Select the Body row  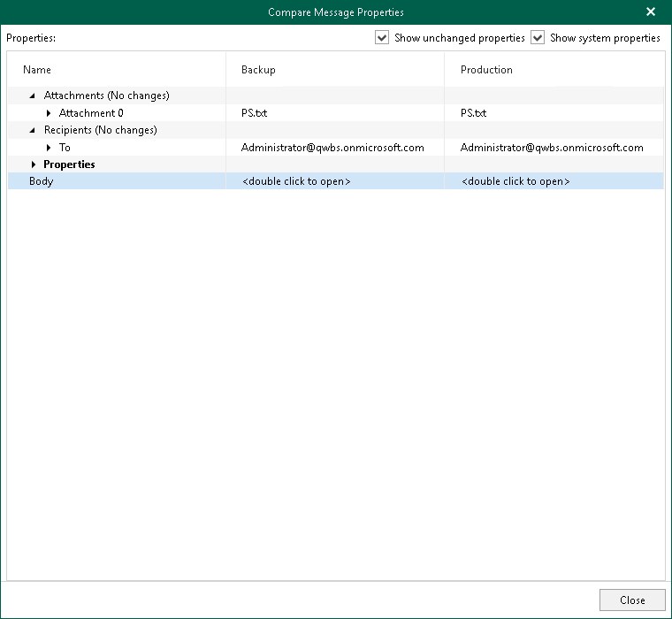(336, 181)
